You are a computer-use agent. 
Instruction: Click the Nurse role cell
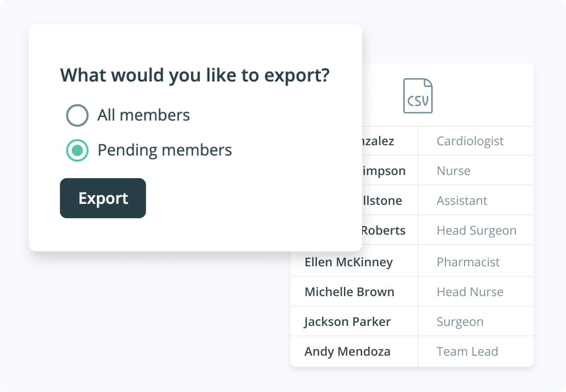pyautogui.click(x=453, y=171)
